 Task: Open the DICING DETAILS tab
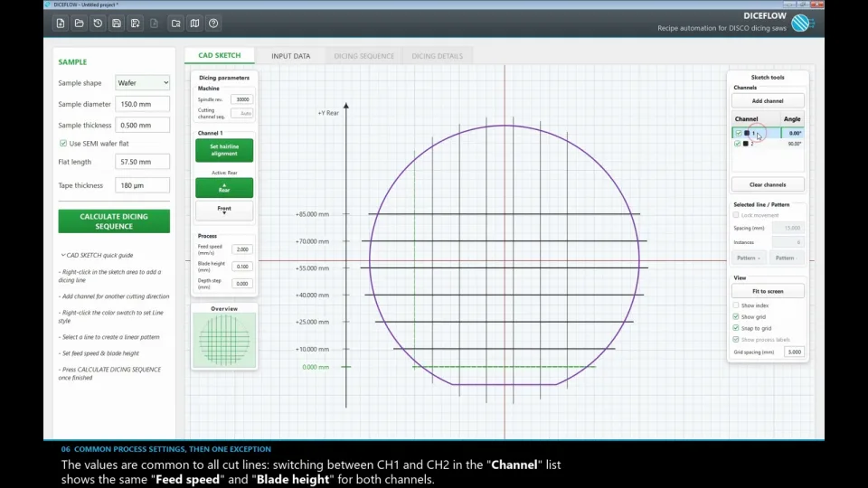[437, 56]
